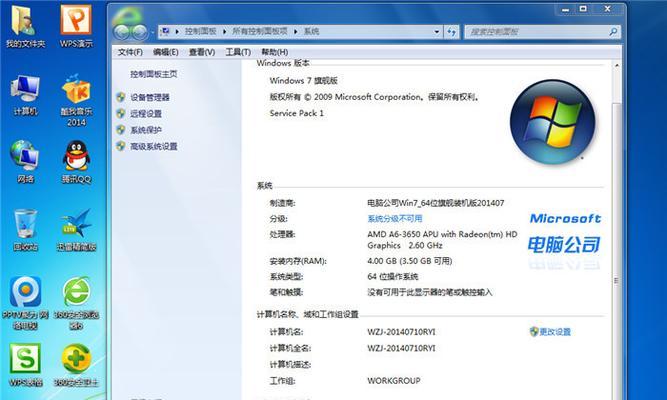Viewport: 667px width, 400px height.
Task: Click the 'Service Pack 1' text
Action: 296,113
